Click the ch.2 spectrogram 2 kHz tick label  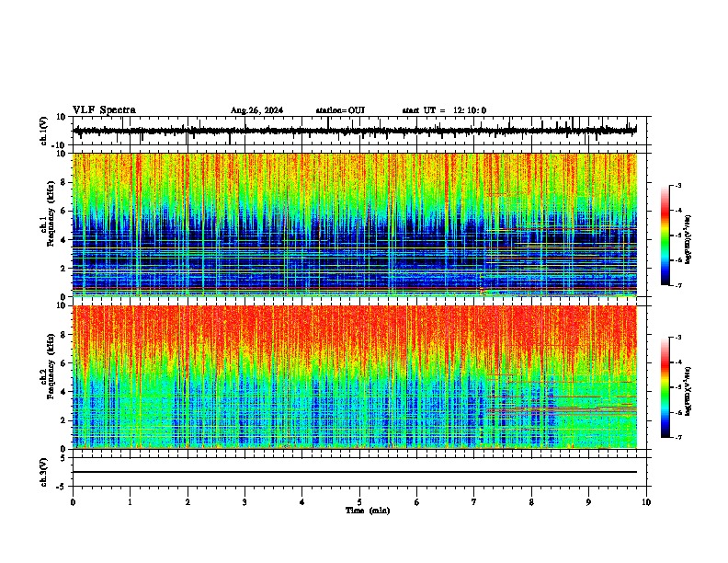point(63,420)
